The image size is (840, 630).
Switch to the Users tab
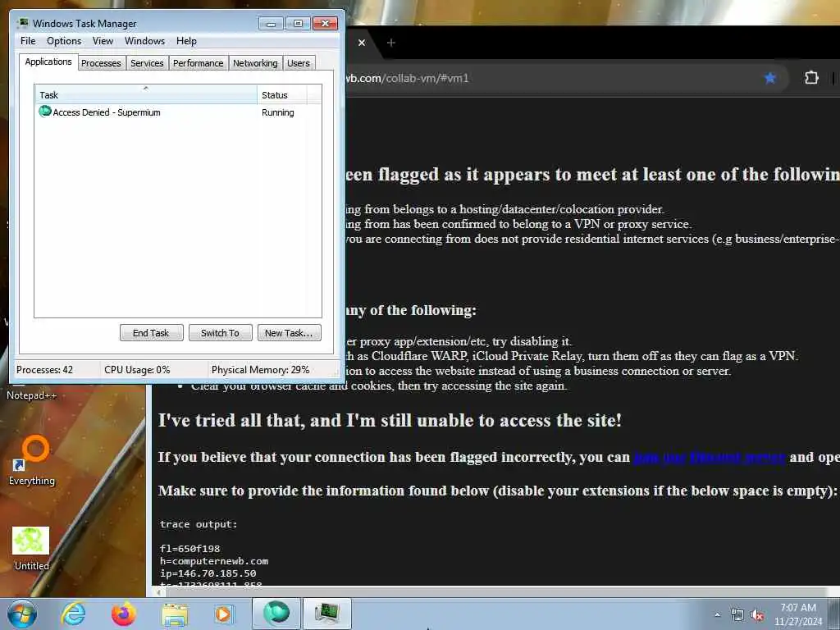299,63
